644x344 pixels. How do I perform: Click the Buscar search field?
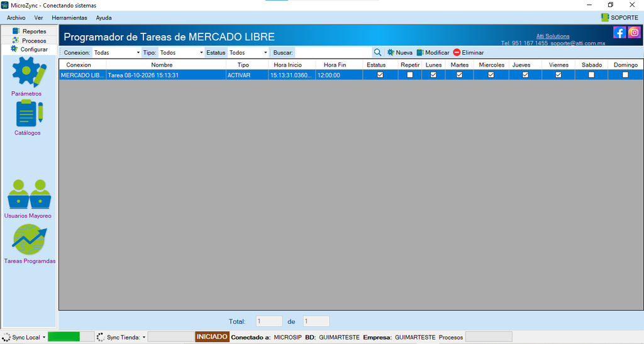click(333, 53)
